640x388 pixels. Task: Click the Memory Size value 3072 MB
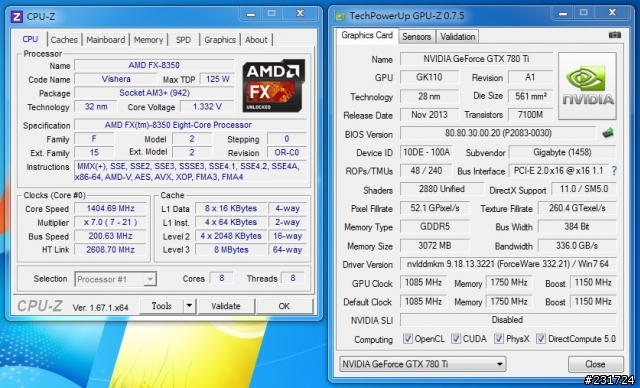point(435,246)
